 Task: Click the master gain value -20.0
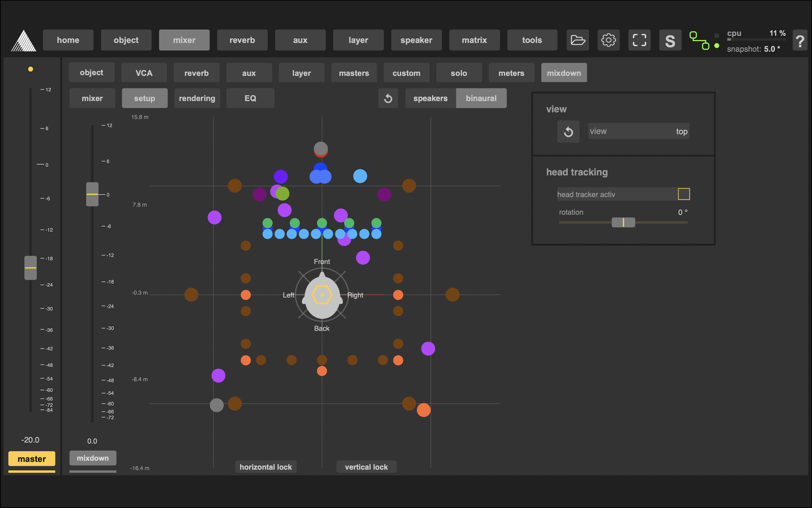[x=30, y=440]
